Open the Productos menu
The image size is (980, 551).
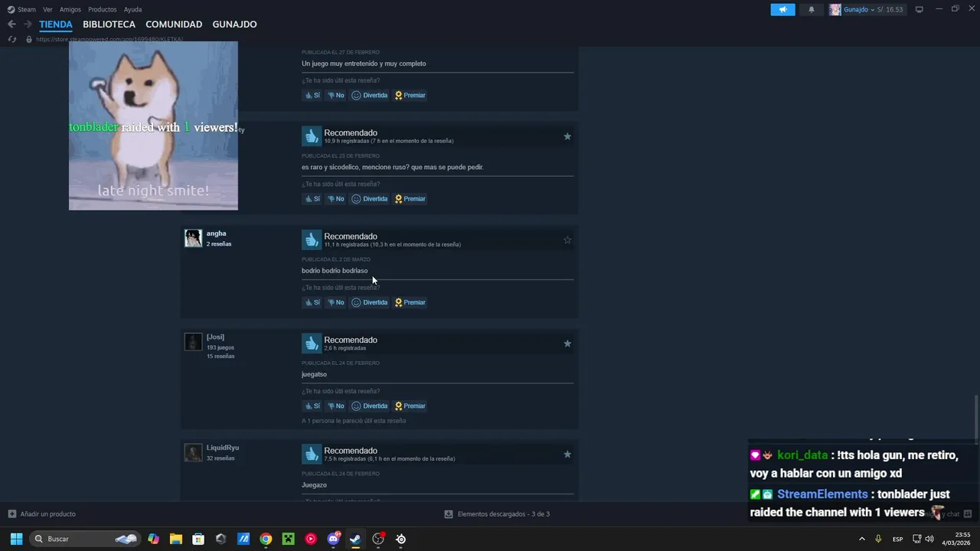(103, 9)
